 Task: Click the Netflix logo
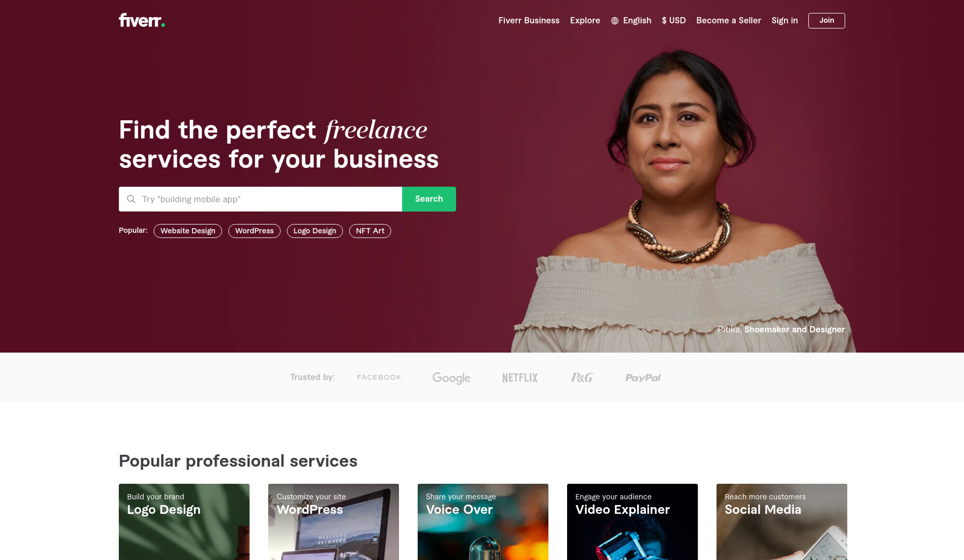point(520,378)
